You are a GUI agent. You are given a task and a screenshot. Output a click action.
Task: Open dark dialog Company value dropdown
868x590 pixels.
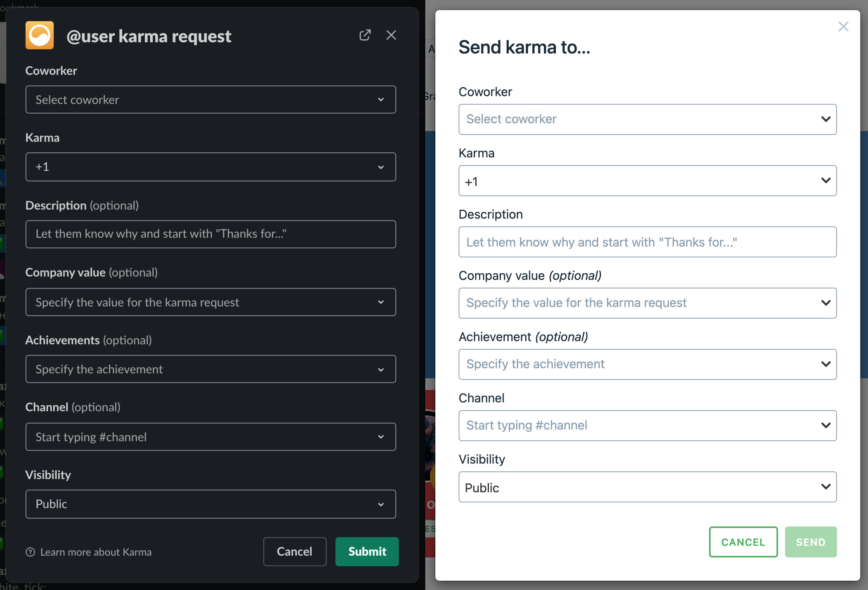[x=211, y=302]
